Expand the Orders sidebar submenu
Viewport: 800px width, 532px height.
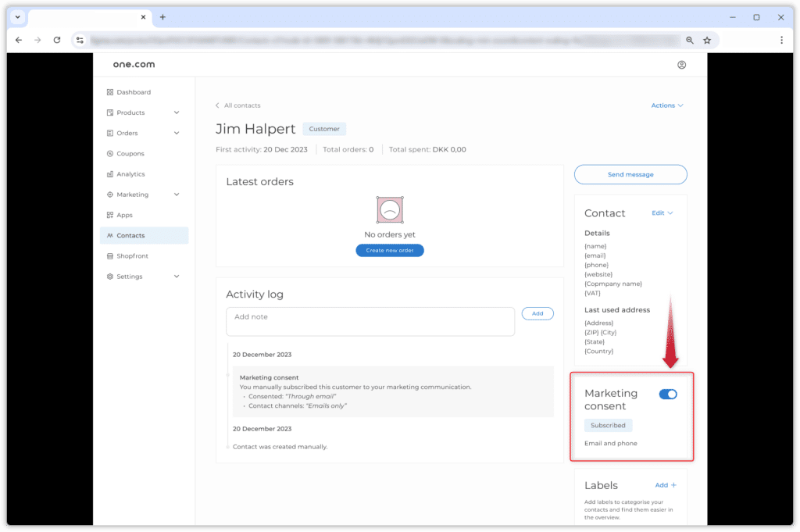[x=177, y=133]
